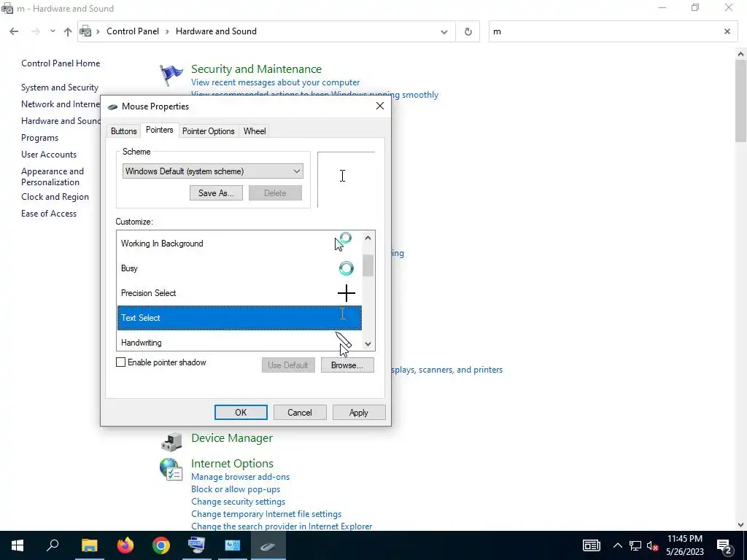Switch to the Buttons tab
The image size is (747, 560).
point(124,131)
